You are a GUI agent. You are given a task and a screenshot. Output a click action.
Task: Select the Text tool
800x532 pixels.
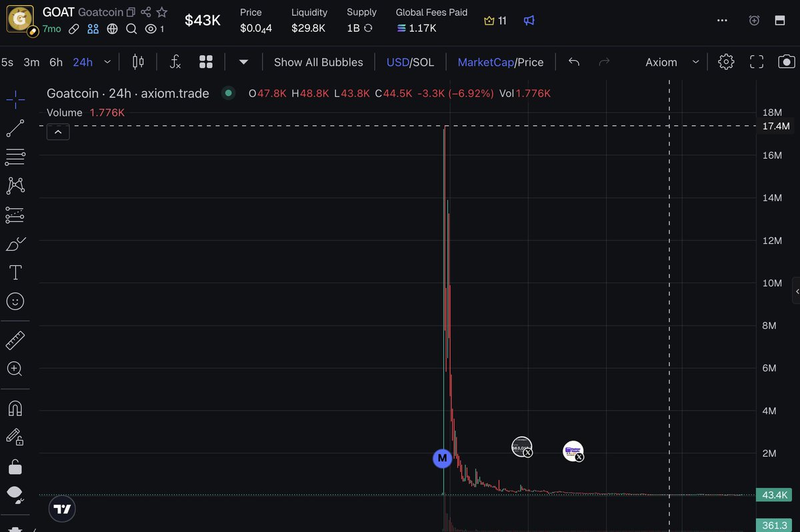coord(15,273)
